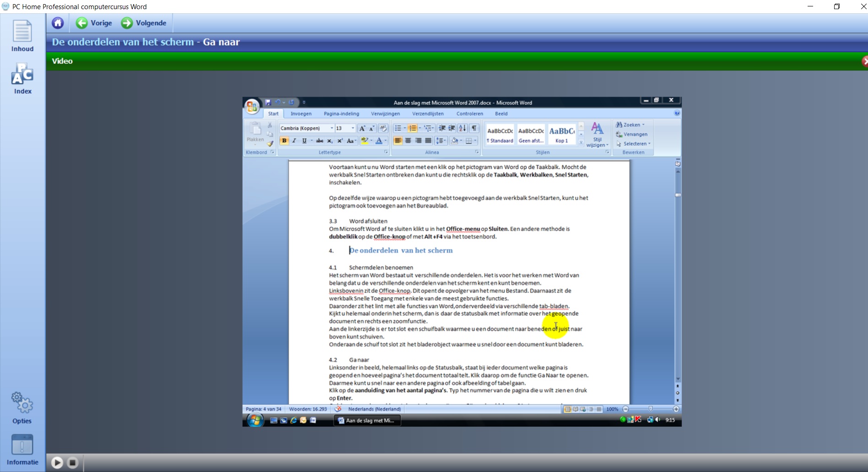The image size is (868, 472).
Task: Play the video
Action: point(57,463)
